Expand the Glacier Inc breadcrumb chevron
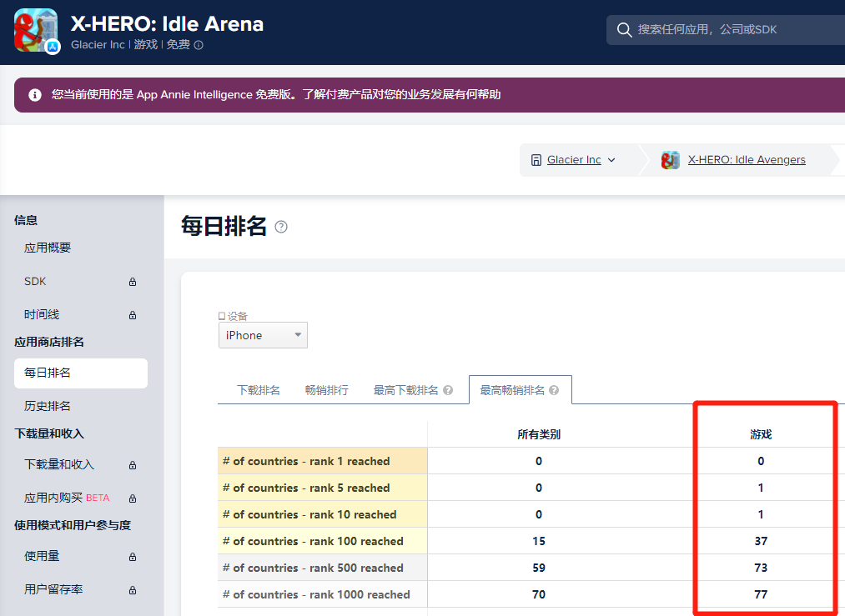The width and height of the screenshot is (845, 616). pyautogui.click(x=611, y=160)
